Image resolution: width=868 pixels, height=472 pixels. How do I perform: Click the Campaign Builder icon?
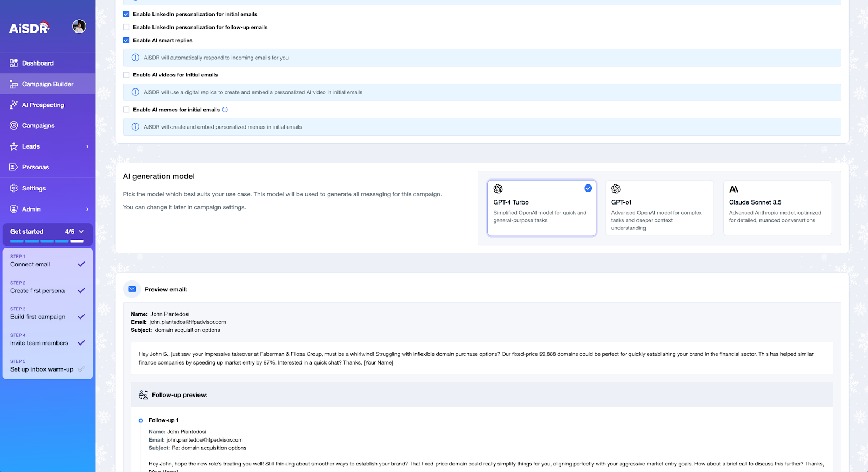(x=14, y=84)
